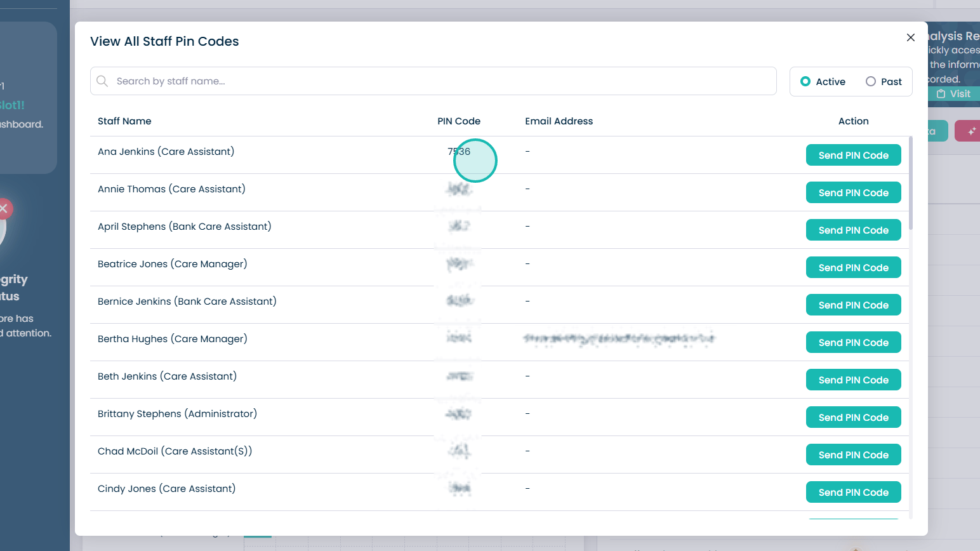Screen dimensions: 980x551
Task: Send PIN Code to Chad McDoil
Action: coord(853,455)
